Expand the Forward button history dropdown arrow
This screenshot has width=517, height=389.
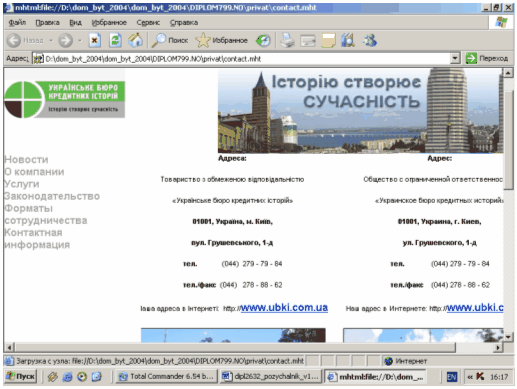pos(80,40)
